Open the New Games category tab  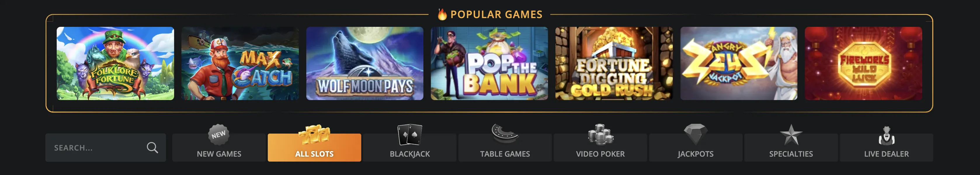point(219,148)
